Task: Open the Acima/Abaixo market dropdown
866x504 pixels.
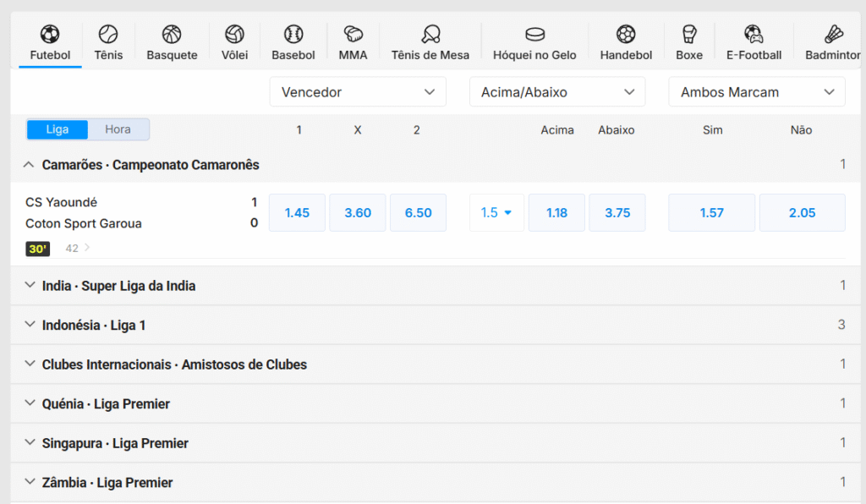Action: tap(557, 92)
